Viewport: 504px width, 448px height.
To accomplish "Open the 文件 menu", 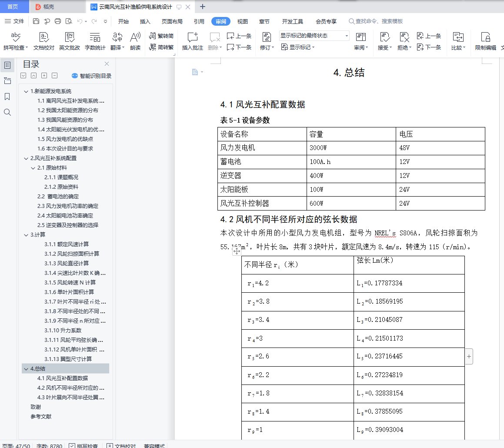I will [14, 21].
